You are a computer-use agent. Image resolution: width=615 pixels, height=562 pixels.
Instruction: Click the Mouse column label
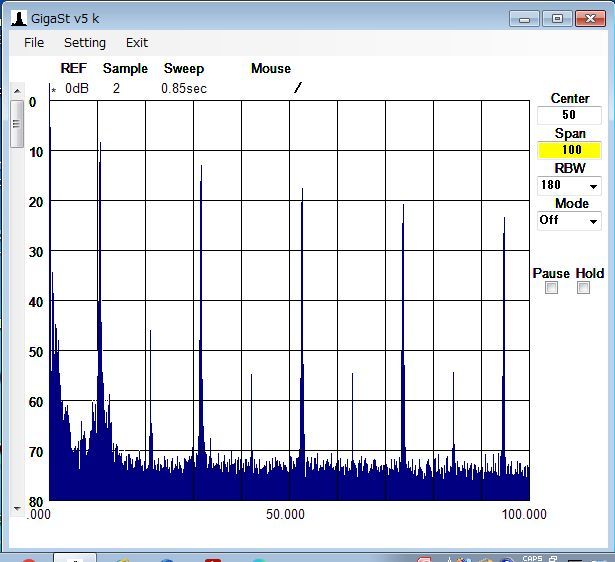click(271, 69)
